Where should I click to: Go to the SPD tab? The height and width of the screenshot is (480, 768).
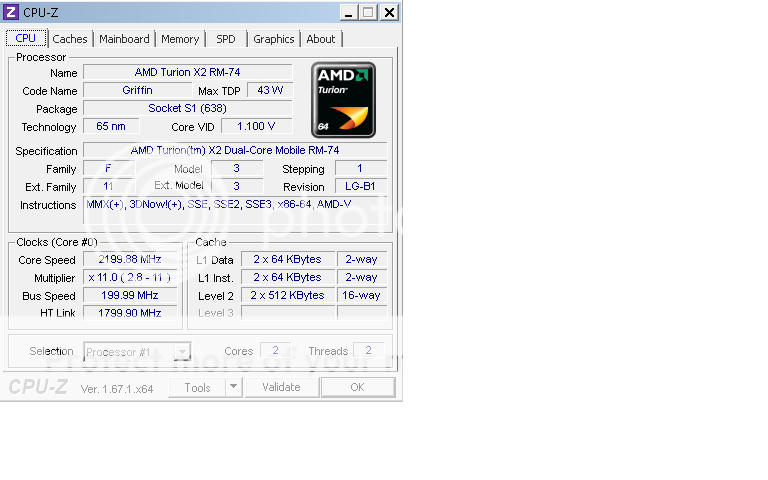click(x=226, y=39)
